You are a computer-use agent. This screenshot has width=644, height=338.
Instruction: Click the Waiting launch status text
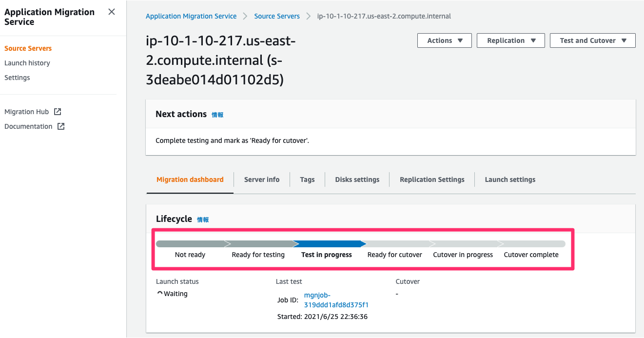tap(176, 294)
